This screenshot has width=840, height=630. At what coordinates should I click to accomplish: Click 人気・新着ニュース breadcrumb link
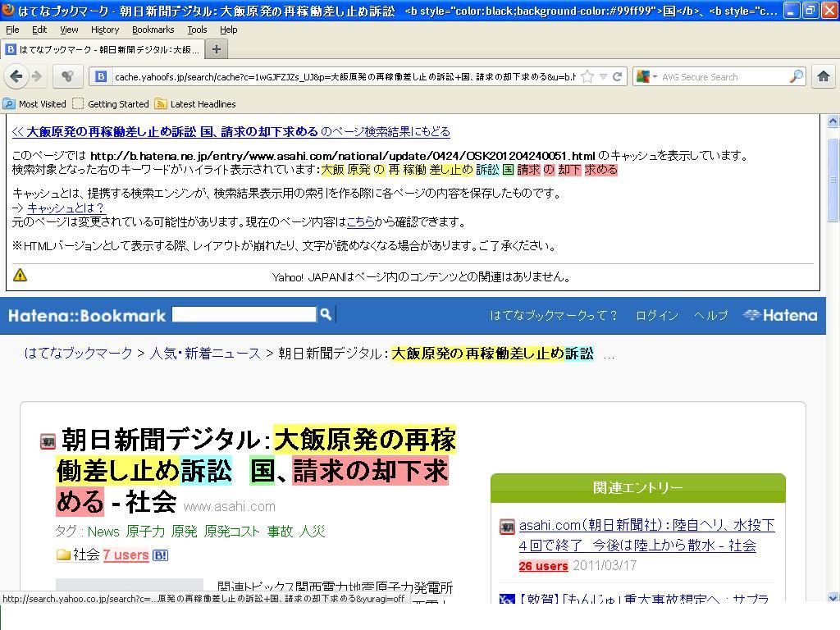[x=205, y=353]
